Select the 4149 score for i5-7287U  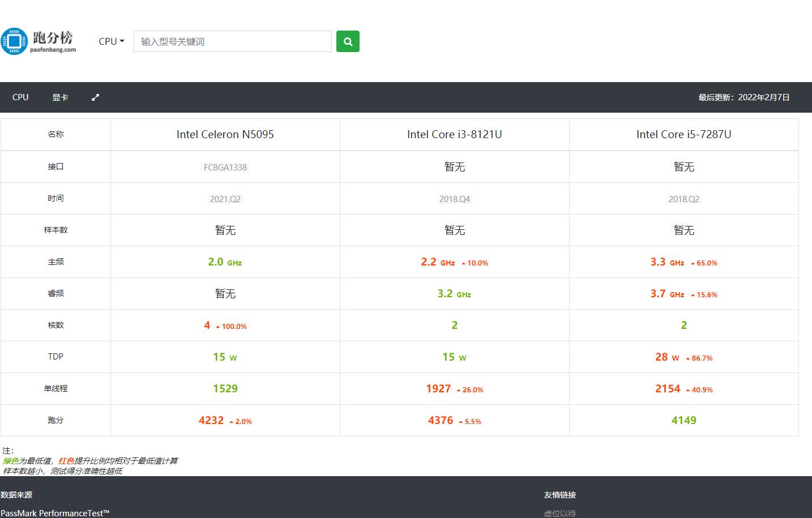tap(683, 421)
